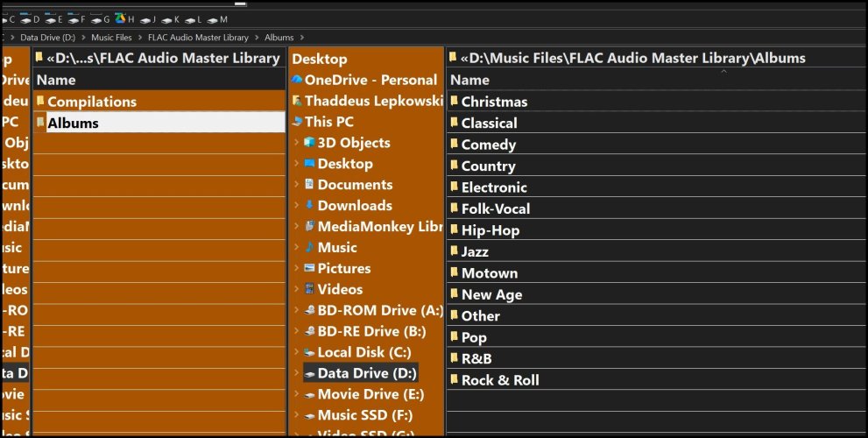Go to FLAC Audio Master Library breadcrumb

point(198,38)
